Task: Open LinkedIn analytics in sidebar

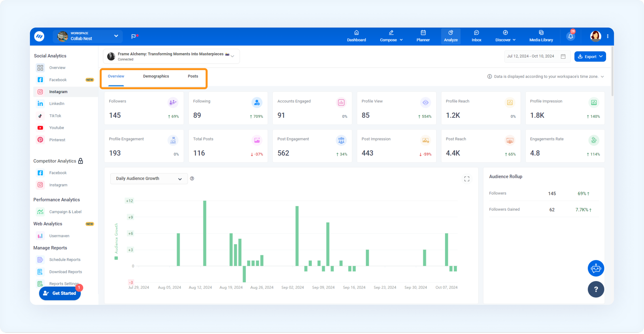Action: point(57,104)
